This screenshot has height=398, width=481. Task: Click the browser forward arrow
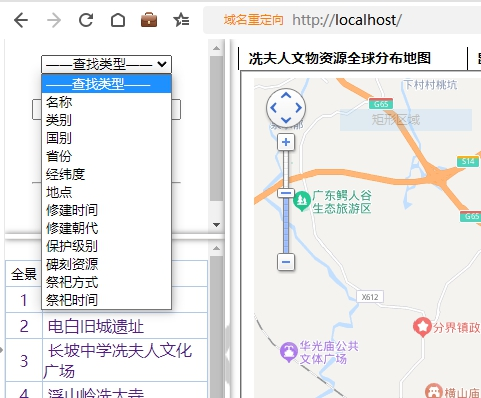click(54, 20)
